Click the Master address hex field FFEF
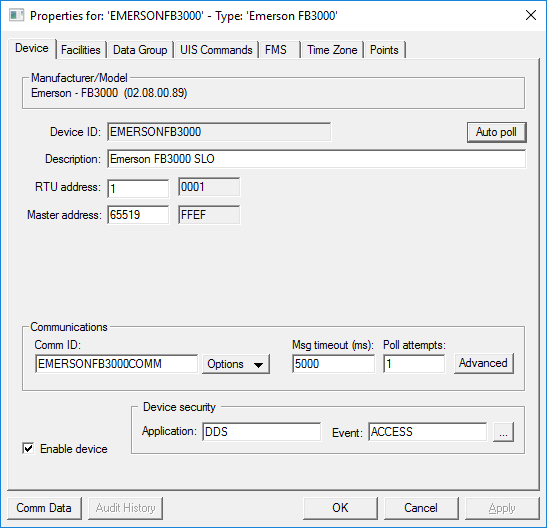The width and height of the screenshot is (547, 528). (209, 215)
